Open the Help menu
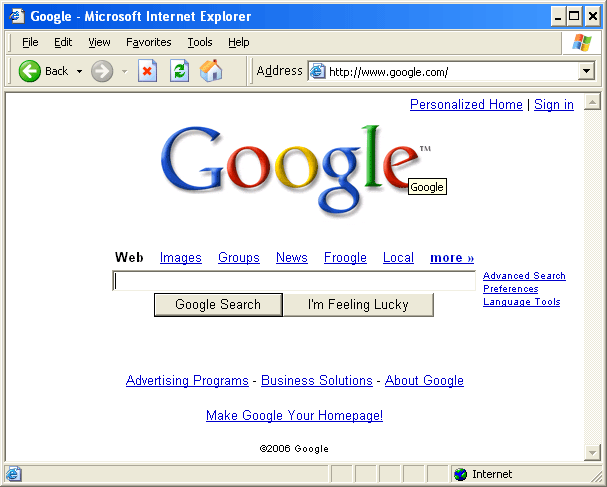The image size is (607, 487). coord(238,42)
